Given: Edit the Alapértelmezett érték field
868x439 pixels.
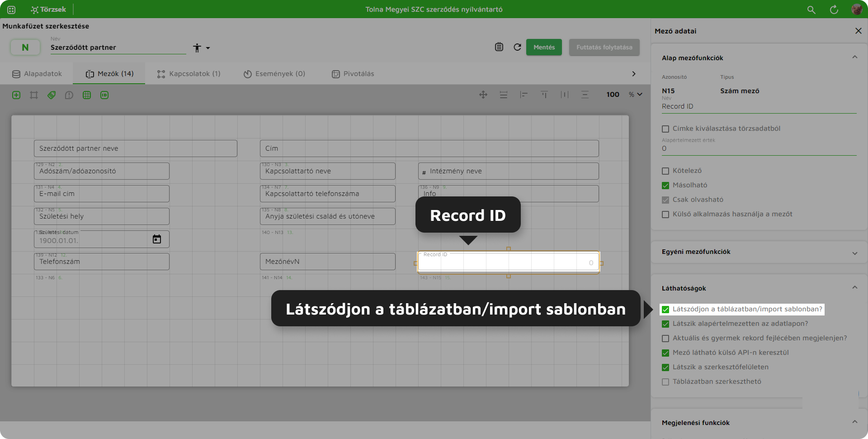Looking at the screenshot, I should (x=759, y=148).
